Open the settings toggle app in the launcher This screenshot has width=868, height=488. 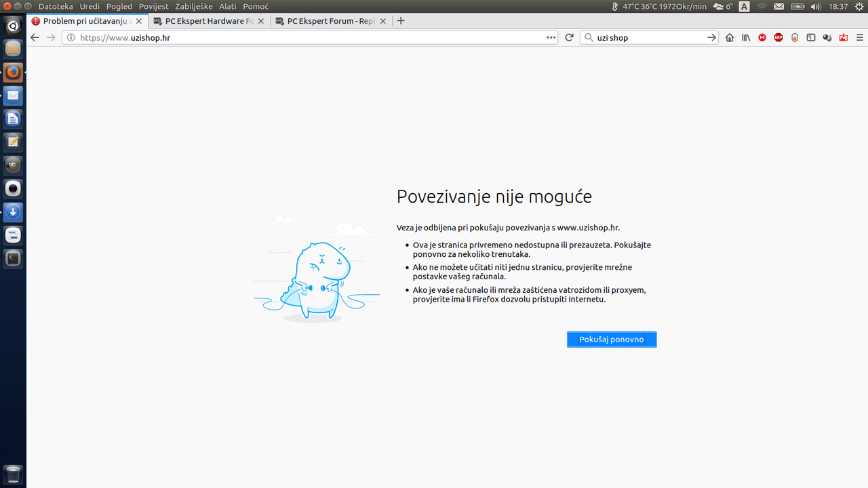coord(14,235)
